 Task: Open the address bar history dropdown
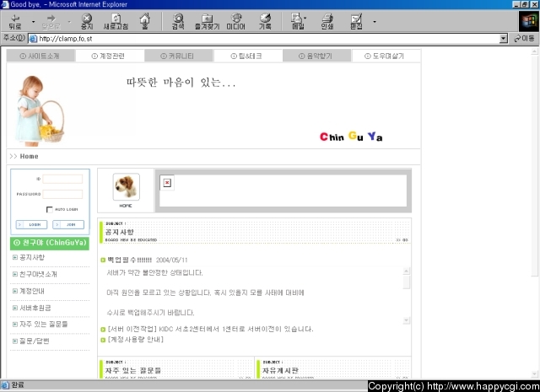(x=504, y=39)
